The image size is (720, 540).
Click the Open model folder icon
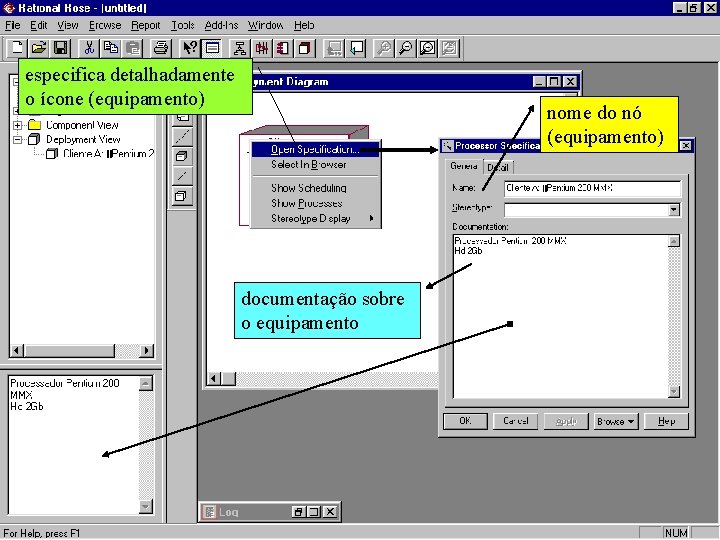(39, 48)
